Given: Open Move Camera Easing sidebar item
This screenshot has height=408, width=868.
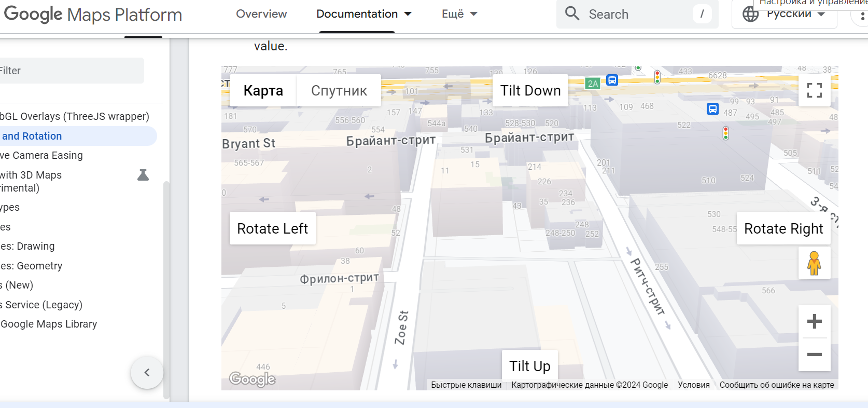Looking at the screenshot, I should pyautogui.click(x=41, y=155).
